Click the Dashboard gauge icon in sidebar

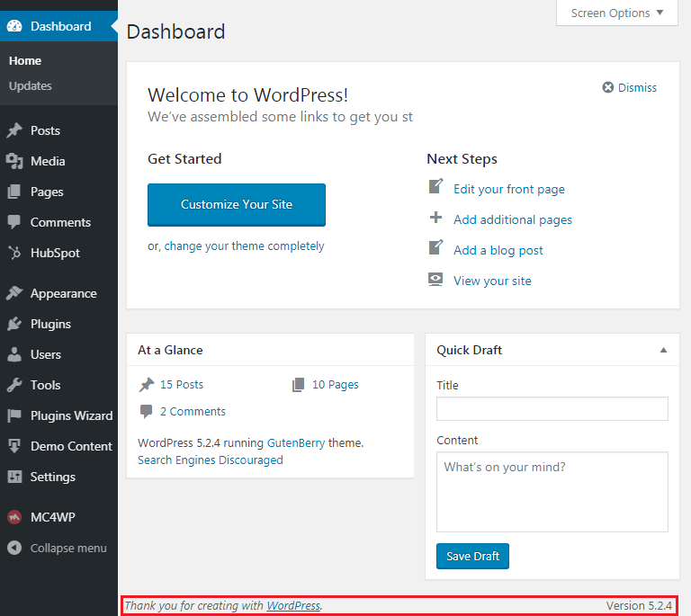pos(14,26)
